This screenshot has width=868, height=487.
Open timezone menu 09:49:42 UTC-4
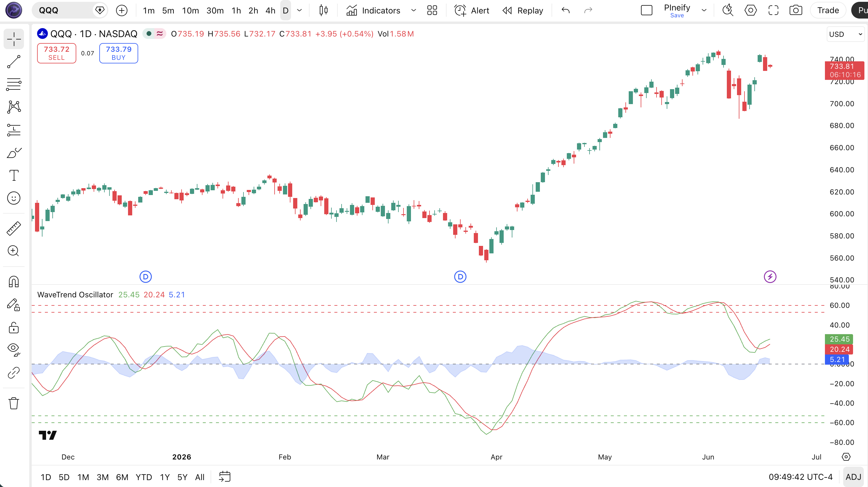(801, 477)
